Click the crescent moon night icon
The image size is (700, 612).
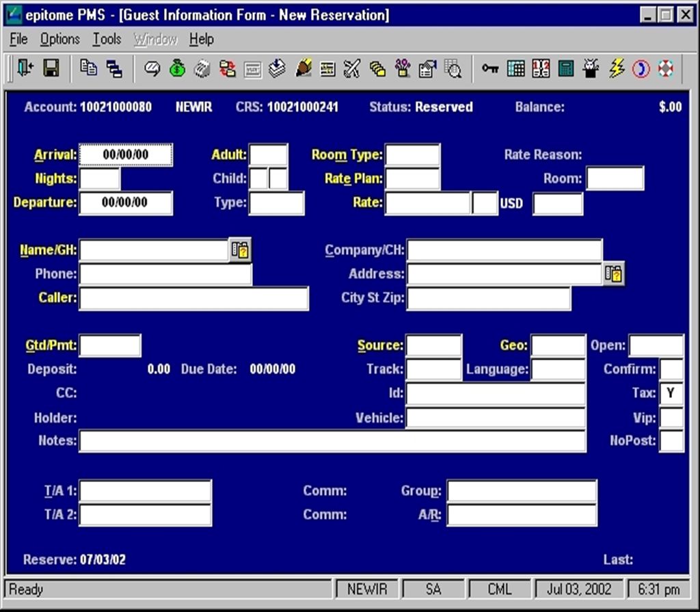pyautogui.click(x=641, y=69)
